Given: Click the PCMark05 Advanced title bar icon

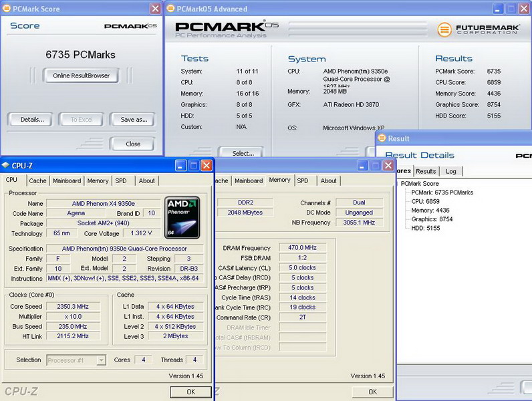Looking at the screenshot, I should (170, 9).
